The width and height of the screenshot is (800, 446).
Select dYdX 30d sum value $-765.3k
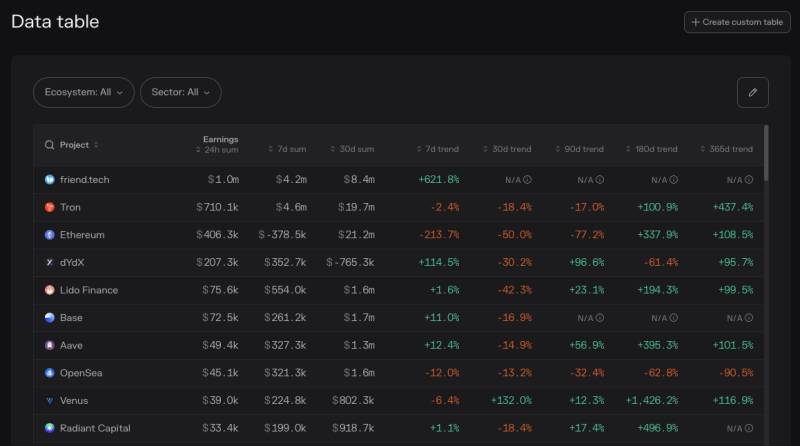[x=350, y=262]
